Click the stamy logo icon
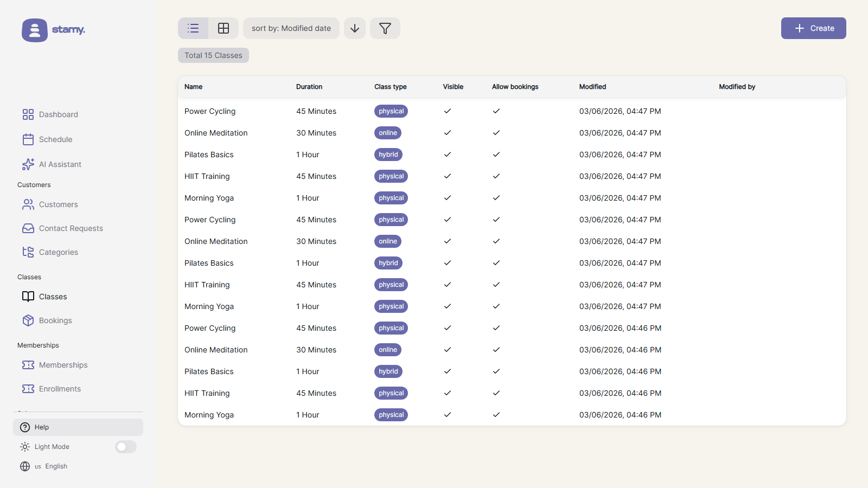The image size is (868, 488). tap(35, 30)
